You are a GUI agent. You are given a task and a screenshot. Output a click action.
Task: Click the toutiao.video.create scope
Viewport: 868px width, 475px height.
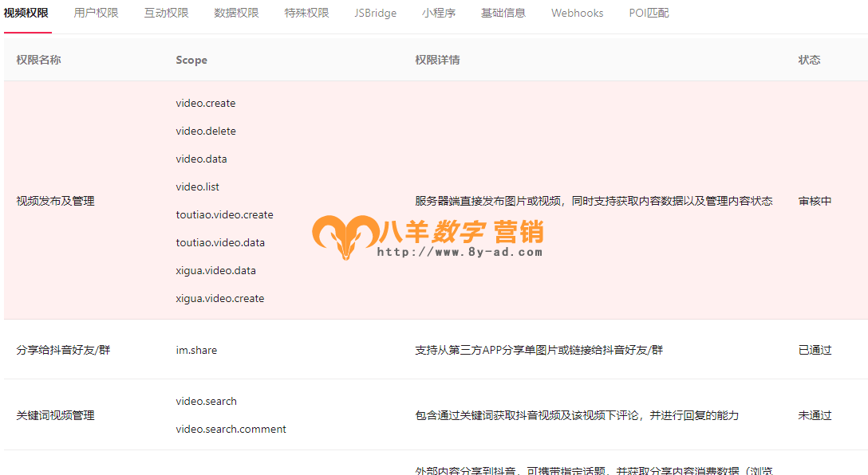tap(224, 214)
